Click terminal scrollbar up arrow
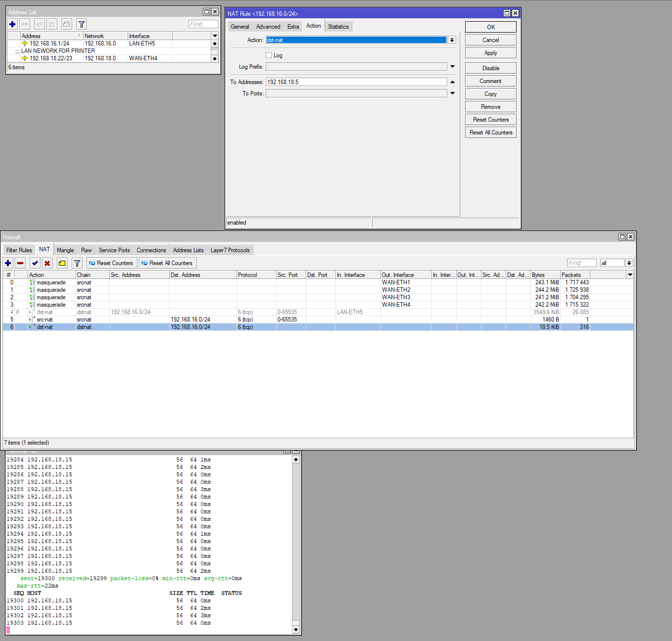The image size is (672, 641). [x=296, y=459]
